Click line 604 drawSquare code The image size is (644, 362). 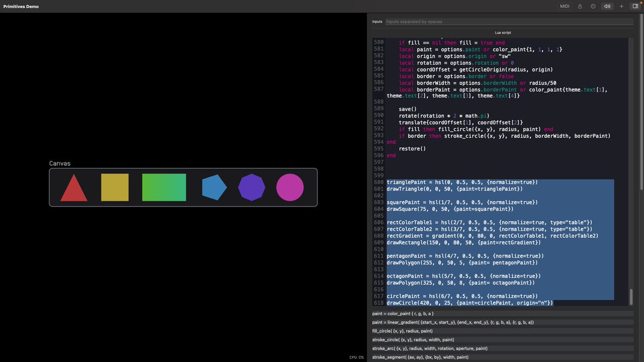click(x=450, y=209)
